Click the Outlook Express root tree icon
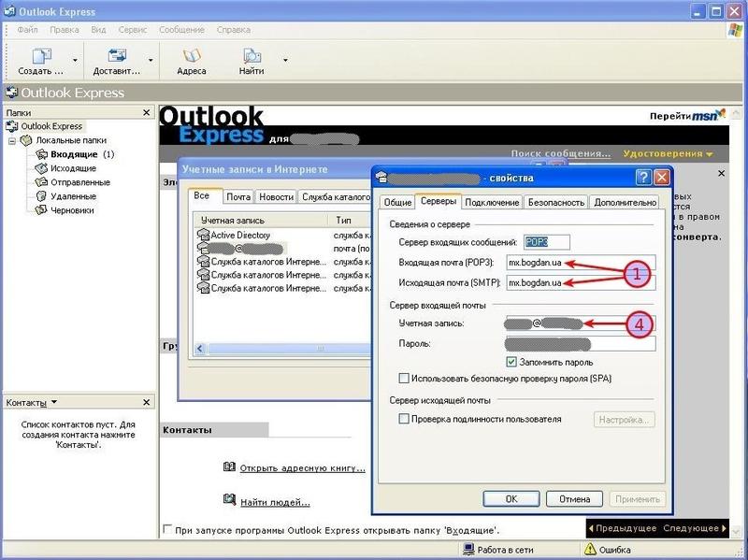This screenshot has width=748, height=560. point(11,126)
